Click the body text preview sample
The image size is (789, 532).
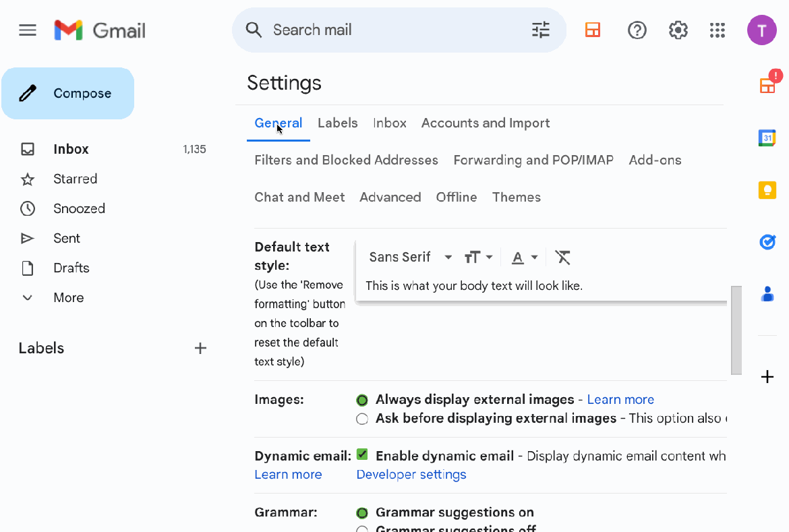pos(474,286)
